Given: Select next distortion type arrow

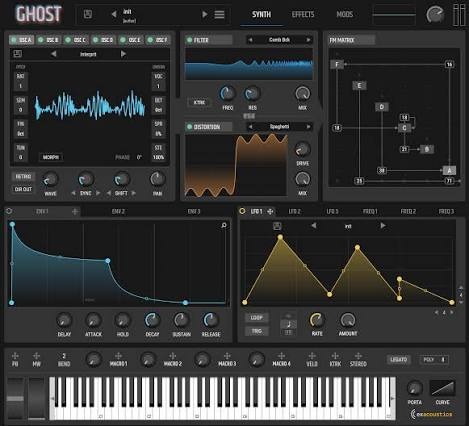Looking at the screenshot, I should tap(308, 127).
